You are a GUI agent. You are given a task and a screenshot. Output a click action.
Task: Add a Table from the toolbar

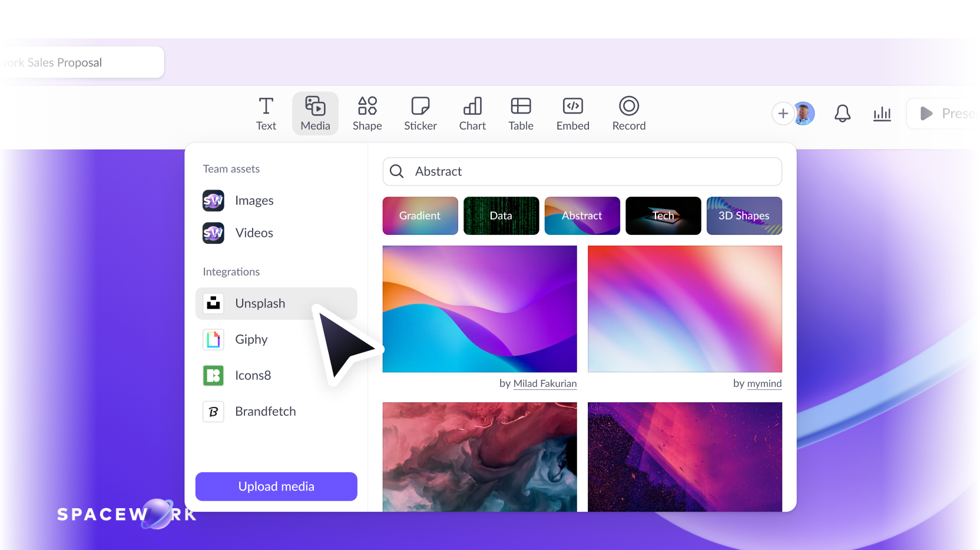pos(521,114)
